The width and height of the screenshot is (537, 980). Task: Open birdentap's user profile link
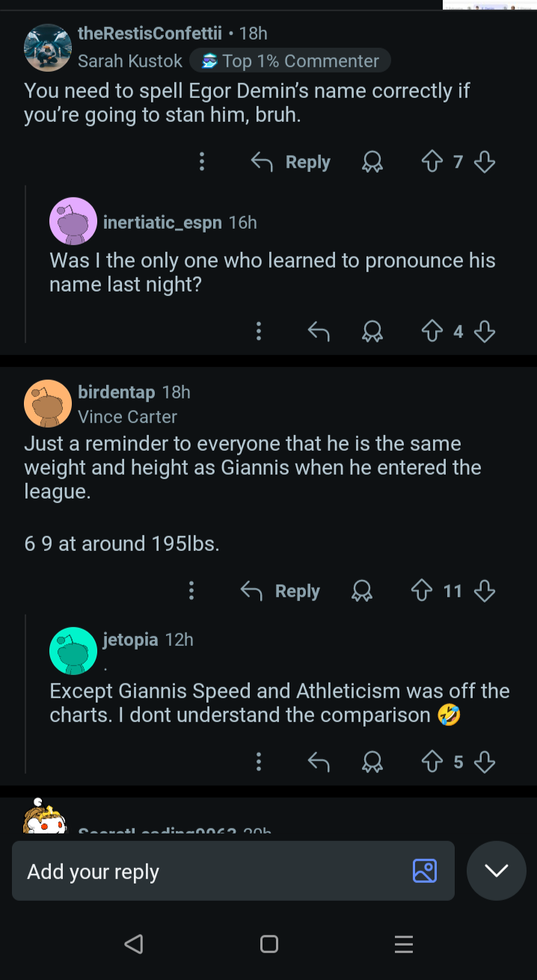116,392
